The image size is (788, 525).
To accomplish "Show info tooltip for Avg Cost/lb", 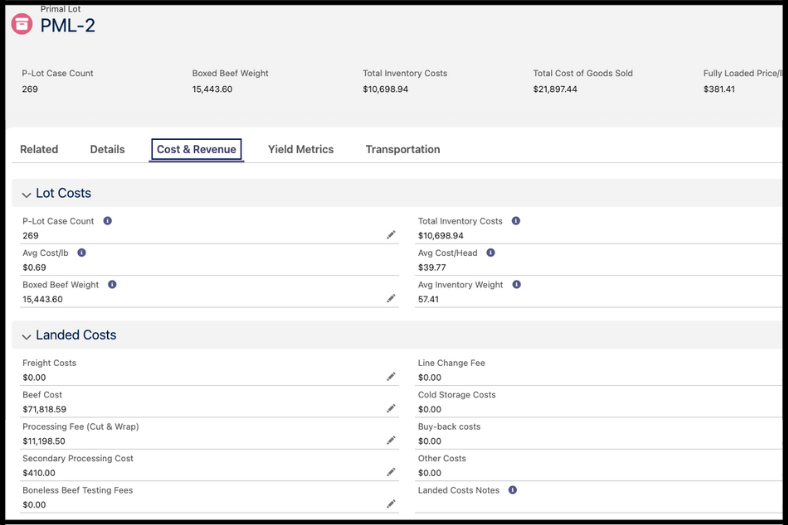I will [x=82, y=253].
